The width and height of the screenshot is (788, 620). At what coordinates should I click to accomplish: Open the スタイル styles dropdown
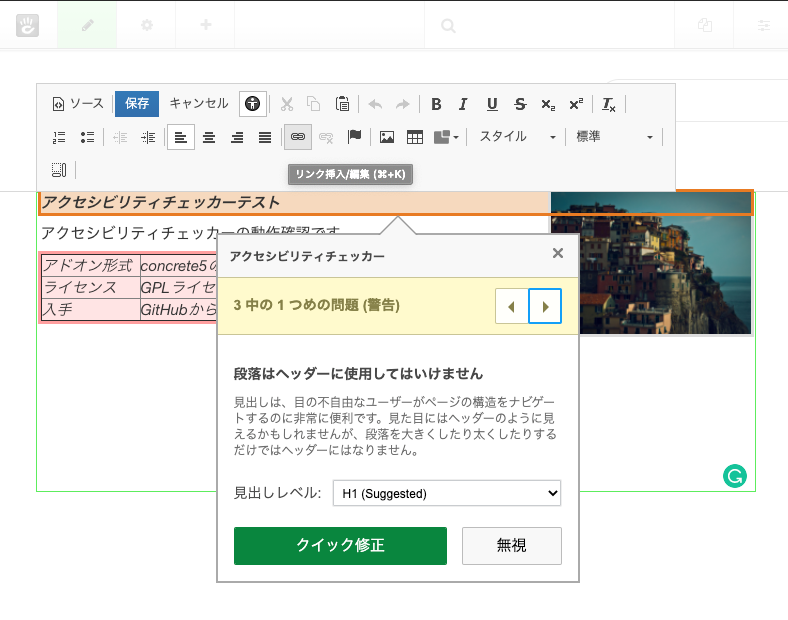516,137
